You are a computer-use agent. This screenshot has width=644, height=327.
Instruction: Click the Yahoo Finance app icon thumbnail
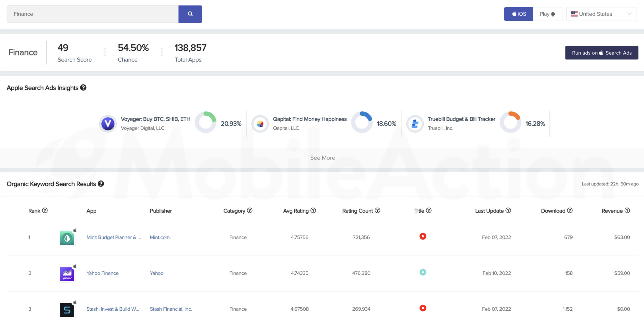[x=67, y=274]
